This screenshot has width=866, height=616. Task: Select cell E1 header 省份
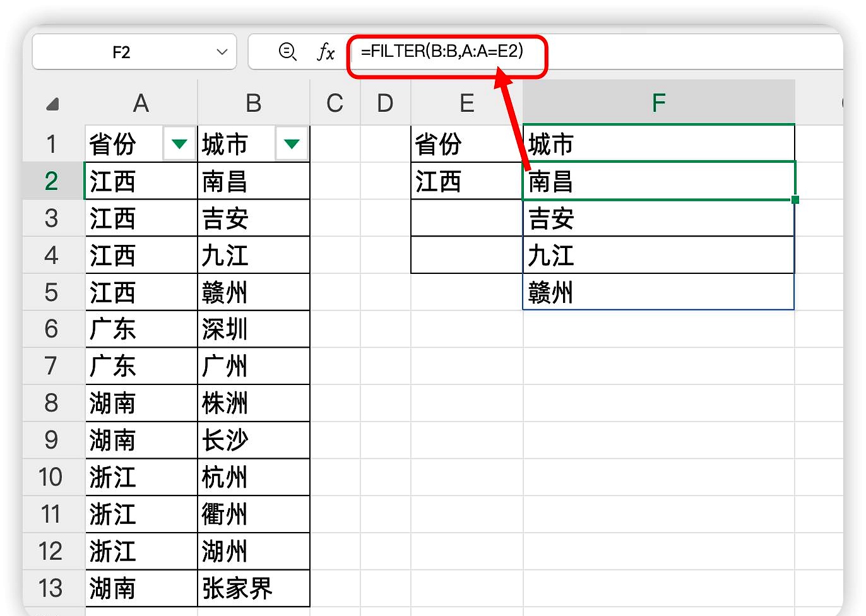(x=467, y=144)
